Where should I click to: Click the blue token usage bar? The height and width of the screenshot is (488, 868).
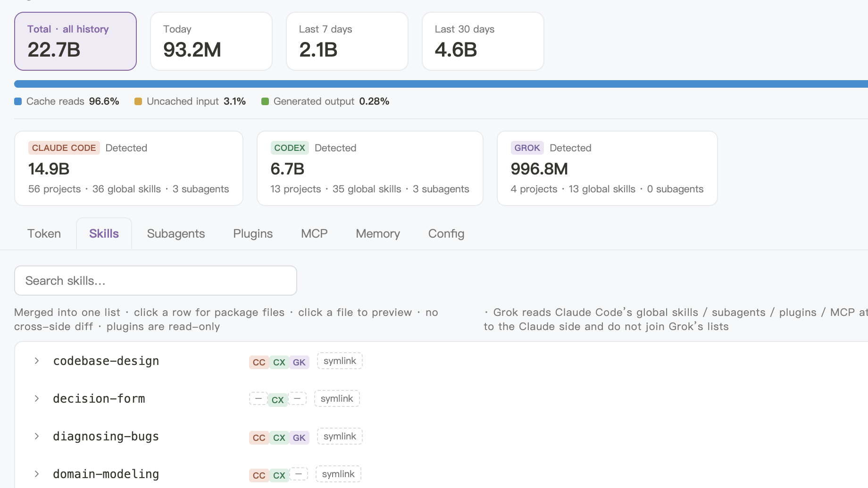[x=441, y=84]
